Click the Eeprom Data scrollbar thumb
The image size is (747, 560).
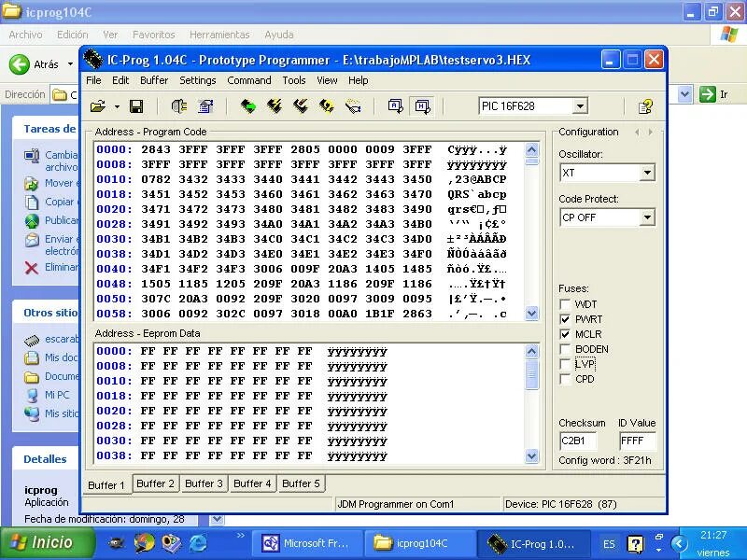(531, 375)
